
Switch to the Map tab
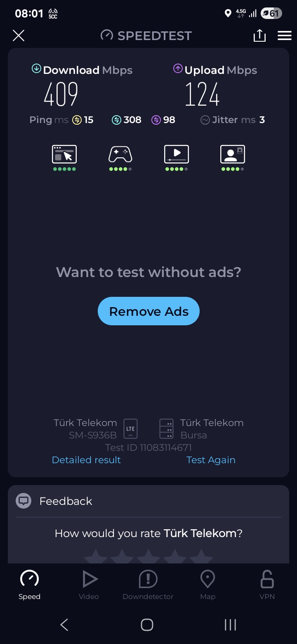tap(207, 585)
